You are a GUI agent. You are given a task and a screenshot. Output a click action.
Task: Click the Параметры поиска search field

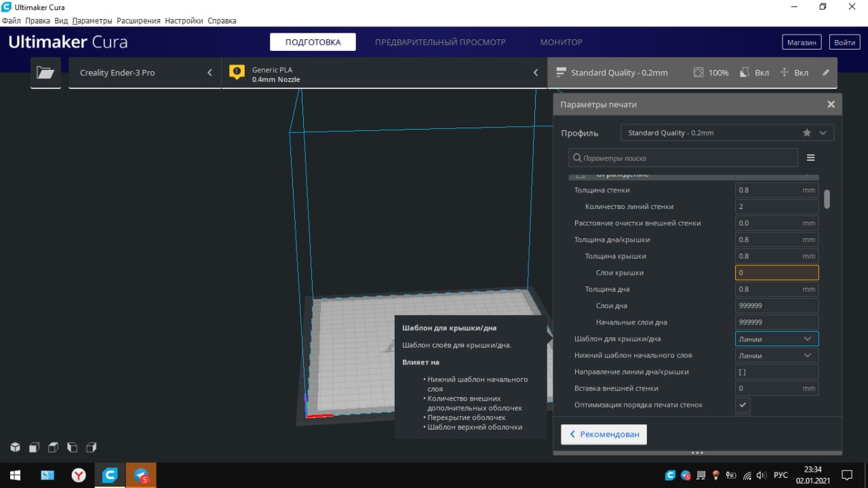point(683,157)
